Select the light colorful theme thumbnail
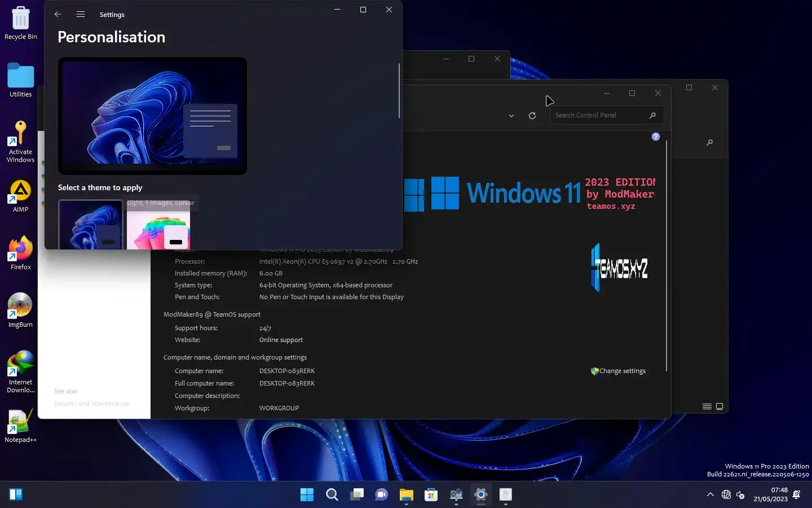This screenshot has height=508, width=812. (158, 225)
